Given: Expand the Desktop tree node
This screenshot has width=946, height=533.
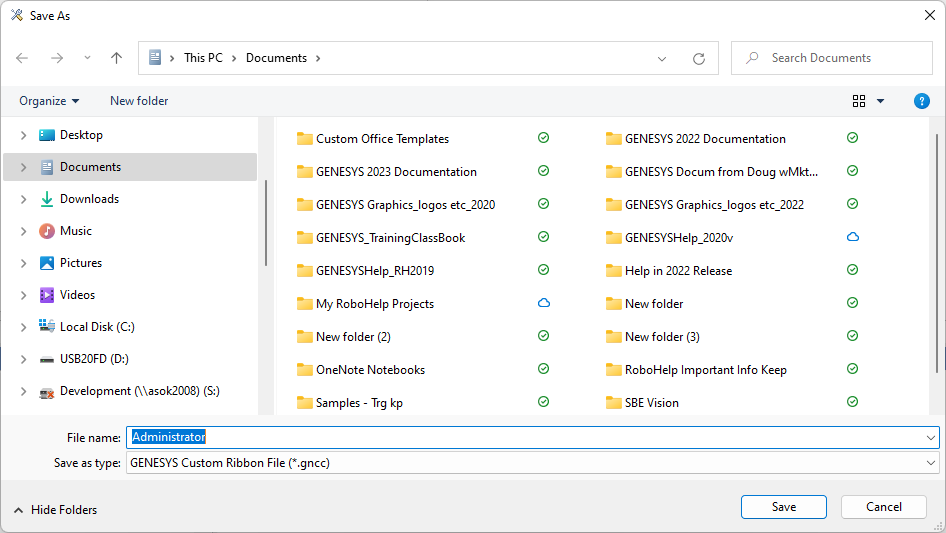Looking at the screenshot, I should pyautogui.click(x=23, y=135).
